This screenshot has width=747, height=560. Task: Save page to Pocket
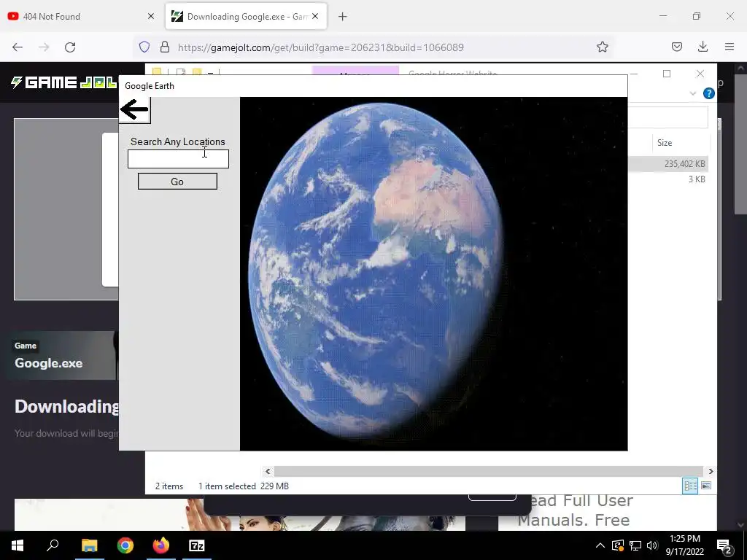677,47
